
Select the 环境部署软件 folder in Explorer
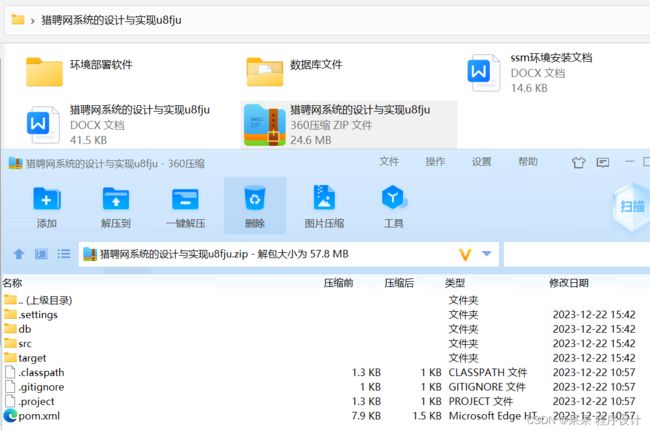click(79, 71)
